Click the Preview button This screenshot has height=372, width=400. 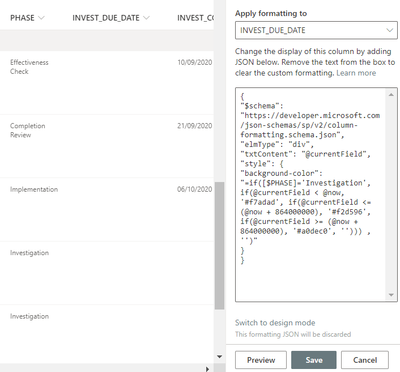click(261, 360)
